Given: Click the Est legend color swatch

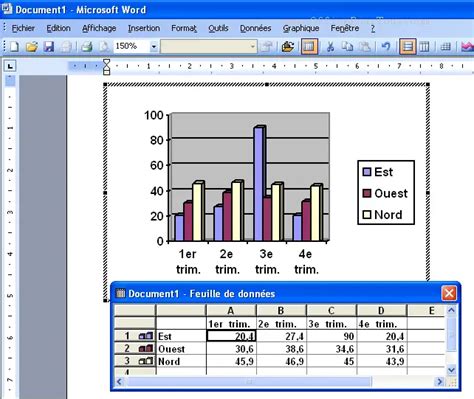Looking at the screenshot, I should [367, 172].
